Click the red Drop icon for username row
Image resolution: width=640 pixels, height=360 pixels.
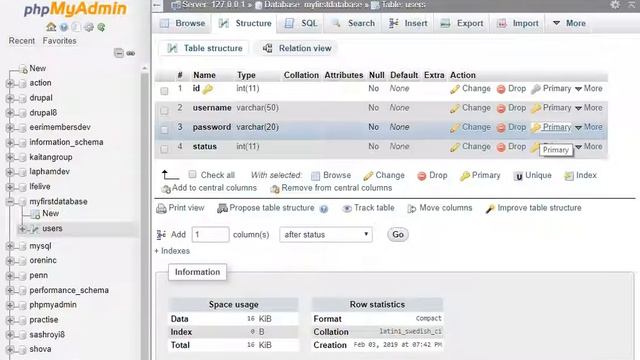coord(501,108)
